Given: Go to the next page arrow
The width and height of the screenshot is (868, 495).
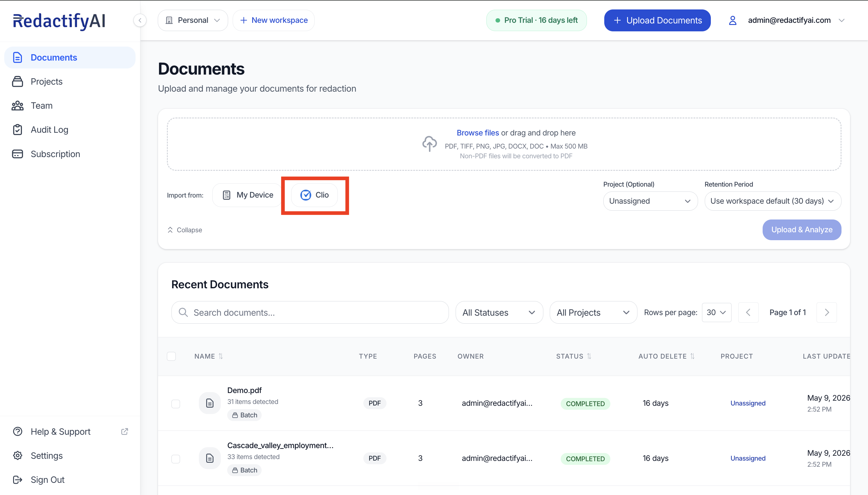Looking at the screenshot, I should [x=827, y=312].
